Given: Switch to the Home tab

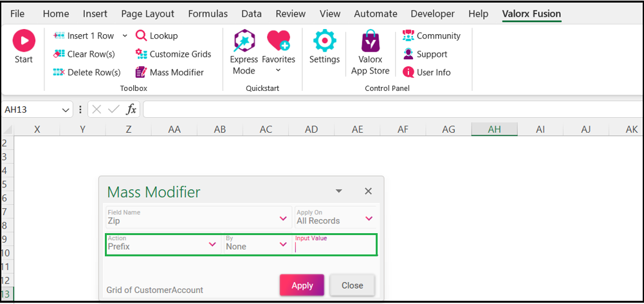Looking at the screenshot, I should (56, 14).
